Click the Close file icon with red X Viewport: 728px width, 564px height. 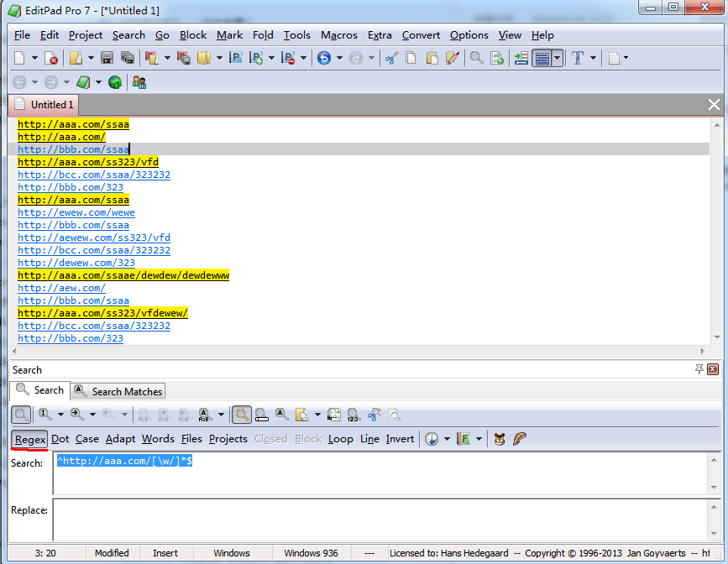click(51, 58)
